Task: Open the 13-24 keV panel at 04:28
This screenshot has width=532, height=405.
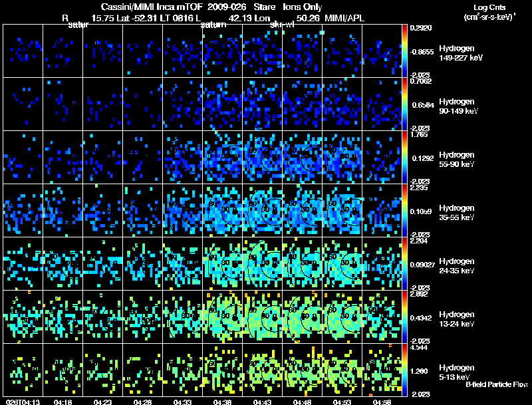Action: 142,317
